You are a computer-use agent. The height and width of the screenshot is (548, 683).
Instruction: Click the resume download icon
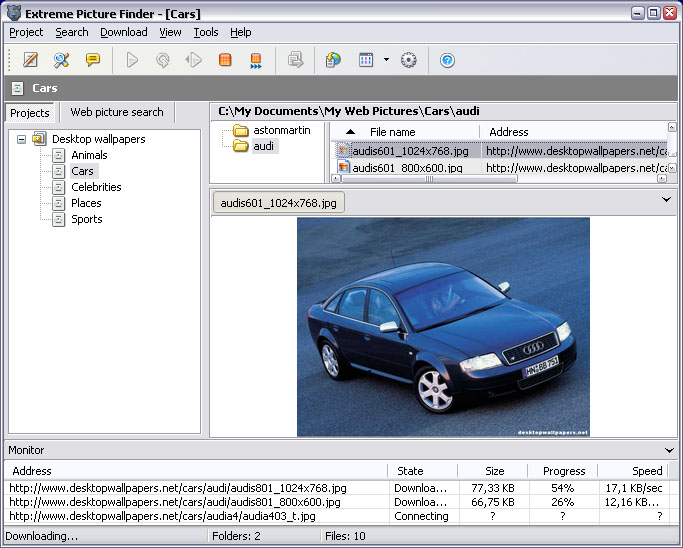tap(194, 60)
